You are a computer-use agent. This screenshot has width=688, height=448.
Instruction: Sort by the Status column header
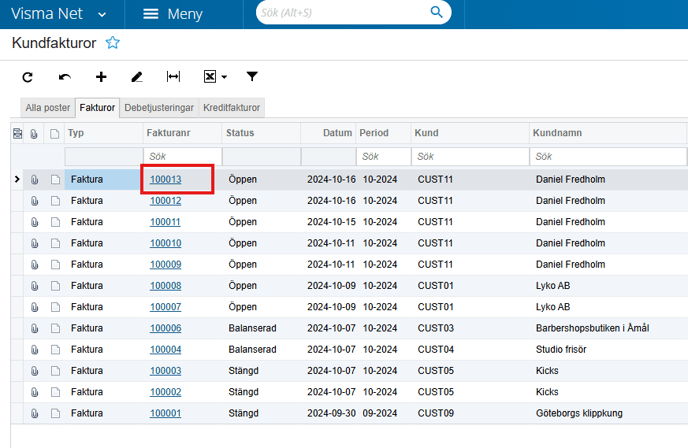tap(261, 133)
